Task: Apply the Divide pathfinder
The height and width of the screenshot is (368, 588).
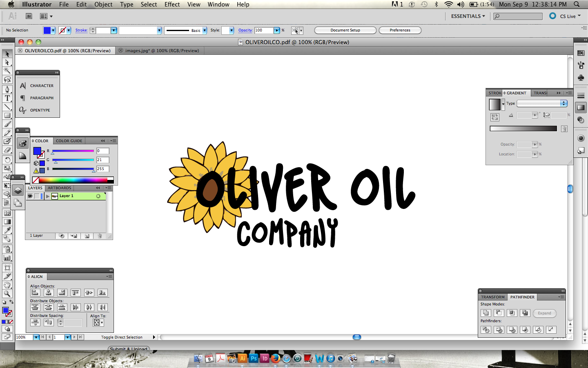Action: [x=486, y=330]
